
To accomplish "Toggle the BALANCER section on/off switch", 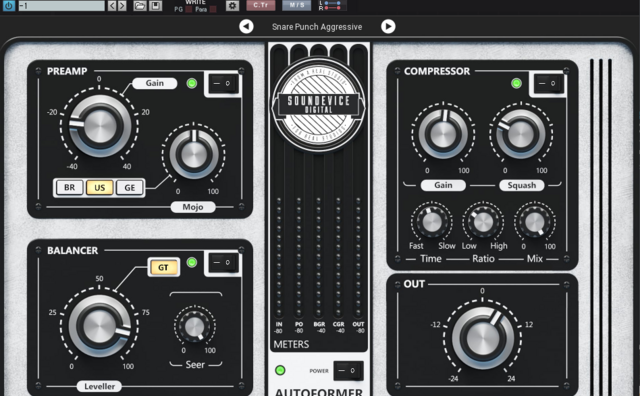I will click(x=223, y=262).
